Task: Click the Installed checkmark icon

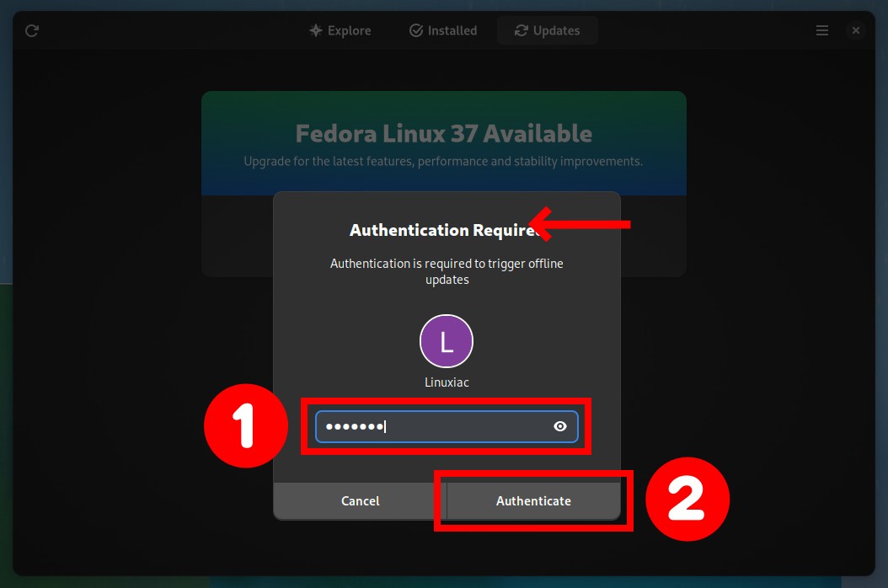Action: 416,30
